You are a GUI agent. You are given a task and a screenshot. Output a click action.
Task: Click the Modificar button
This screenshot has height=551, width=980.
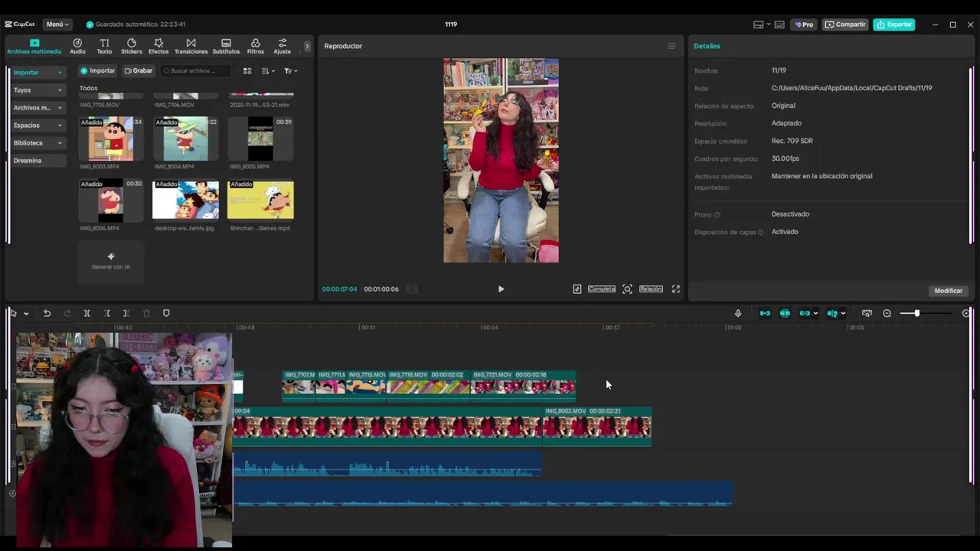pyautogui.click(x=948, y=291)
